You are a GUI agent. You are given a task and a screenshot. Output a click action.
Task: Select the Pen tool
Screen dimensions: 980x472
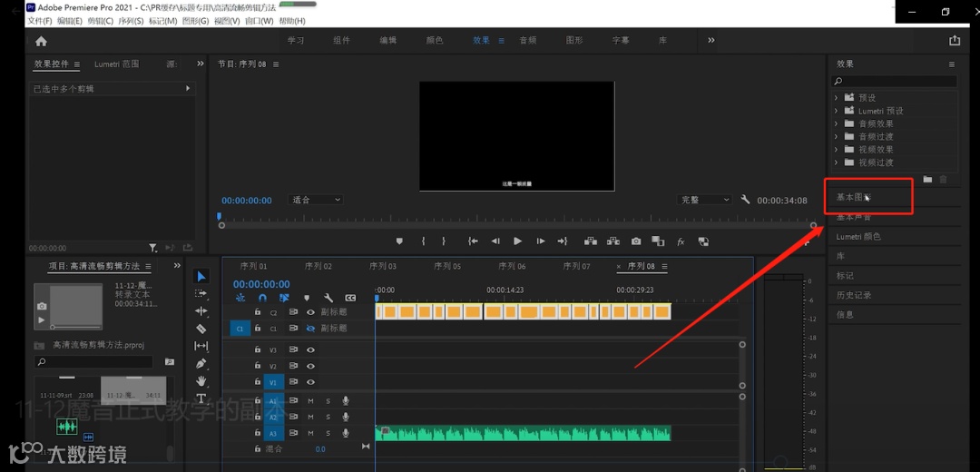click(x=201, y=363)
